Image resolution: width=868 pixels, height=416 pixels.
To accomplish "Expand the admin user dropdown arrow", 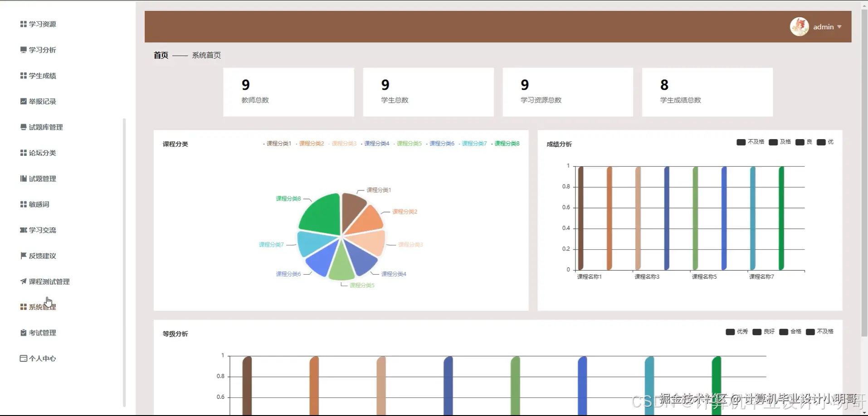I will click(x=839, y=27).
